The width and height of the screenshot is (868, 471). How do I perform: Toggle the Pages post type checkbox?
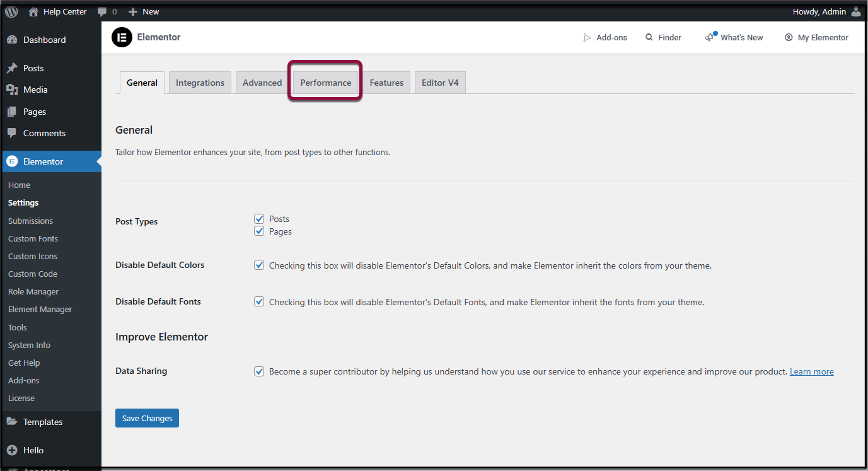click(x=259, y=231)
